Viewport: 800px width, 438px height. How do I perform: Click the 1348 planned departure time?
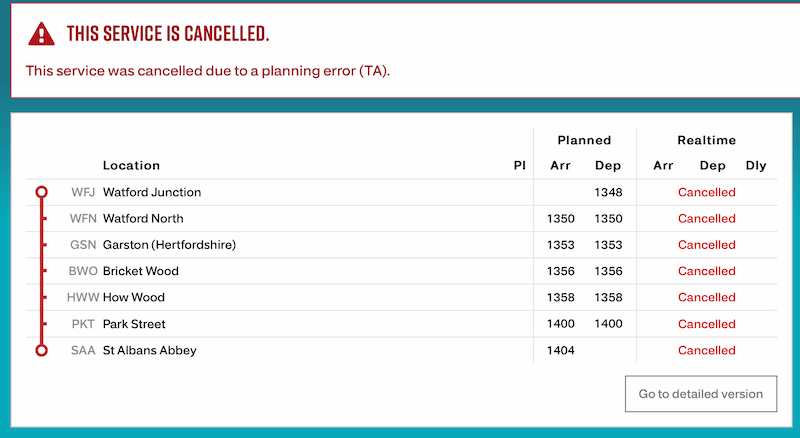(x=608, y=192)
